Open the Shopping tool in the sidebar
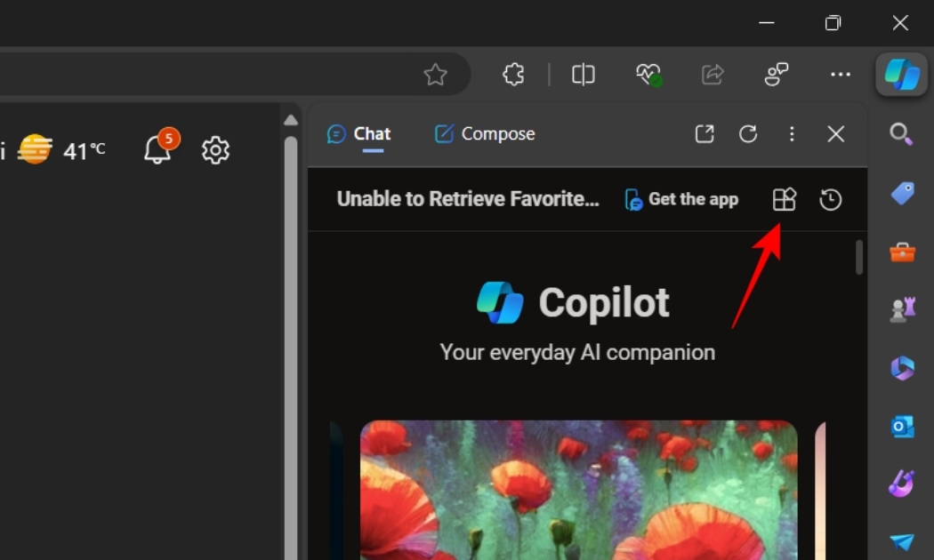The width and height of the screenshot is (934, 560). tap(900, 191)
